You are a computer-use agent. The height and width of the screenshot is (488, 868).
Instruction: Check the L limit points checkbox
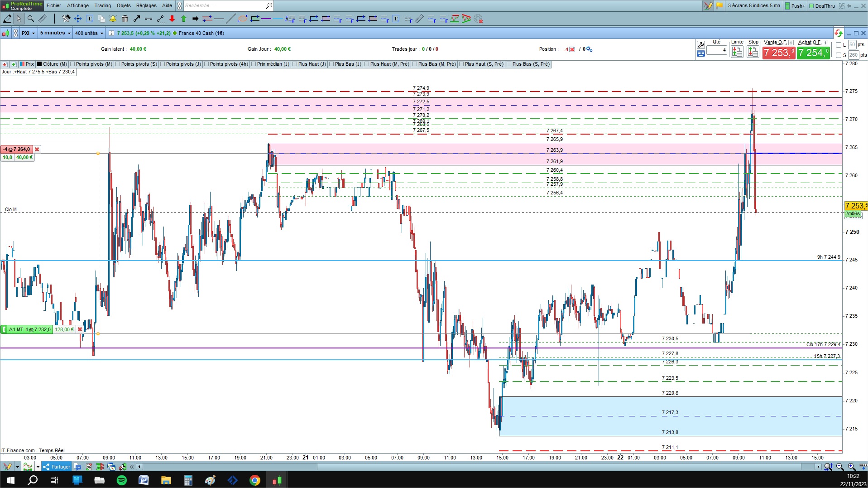coord(839,45)
